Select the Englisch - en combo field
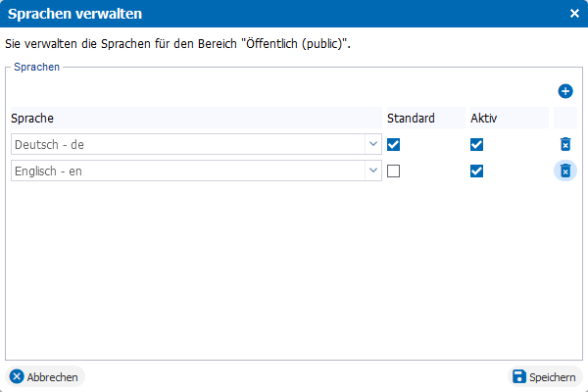Viewport: 588px width, 392px height. [196, 171]
